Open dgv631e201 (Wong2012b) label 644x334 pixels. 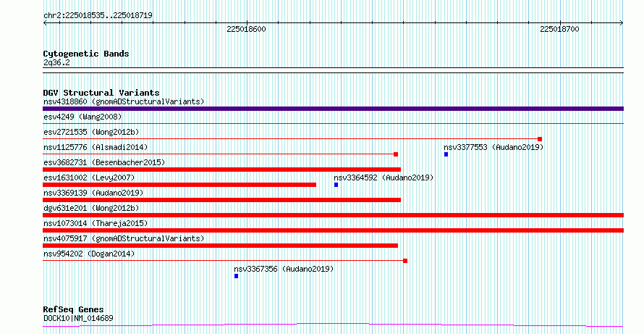tap(91, 208)
